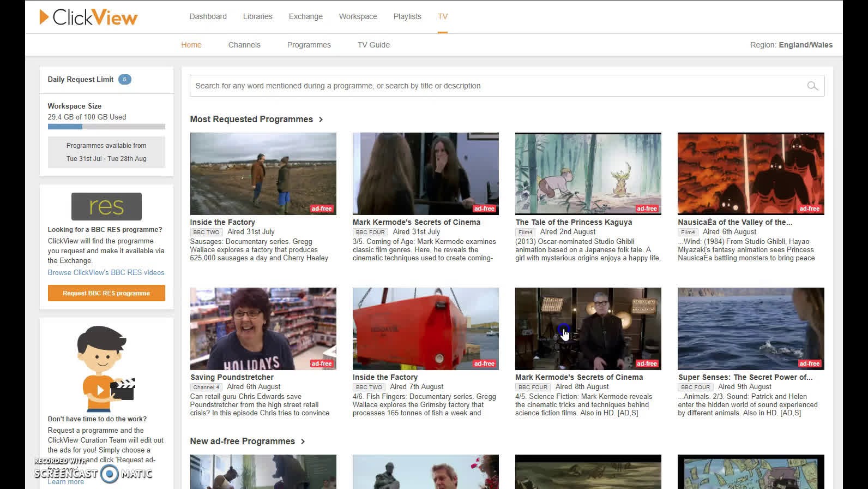Expand Most Requested Programmes chevron

[321, 120]
